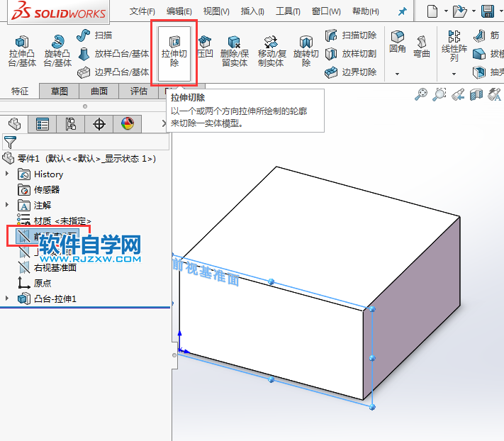
Task: Open the DimXpertManager crosshair tab
Action: (x=99, y=124)
